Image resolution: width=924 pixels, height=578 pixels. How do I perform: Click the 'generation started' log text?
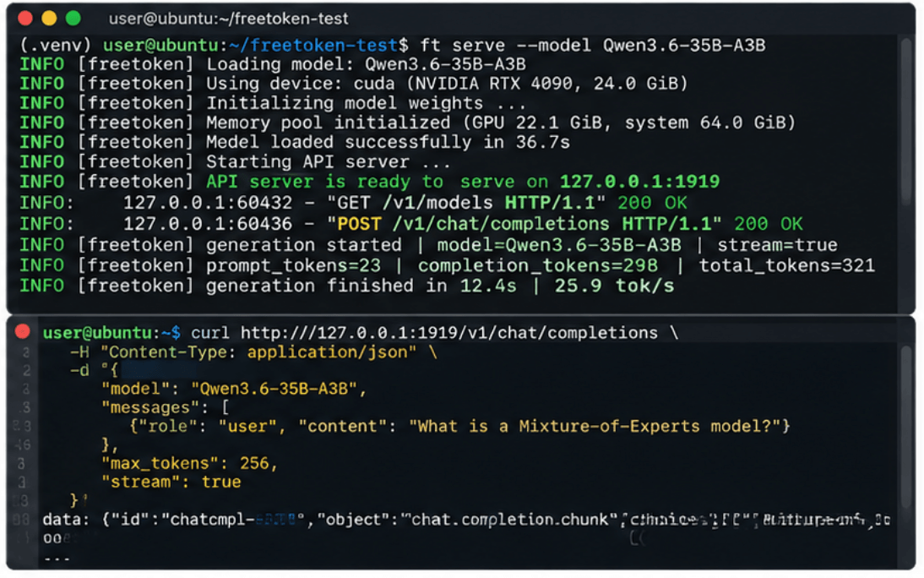coord(303,245)
